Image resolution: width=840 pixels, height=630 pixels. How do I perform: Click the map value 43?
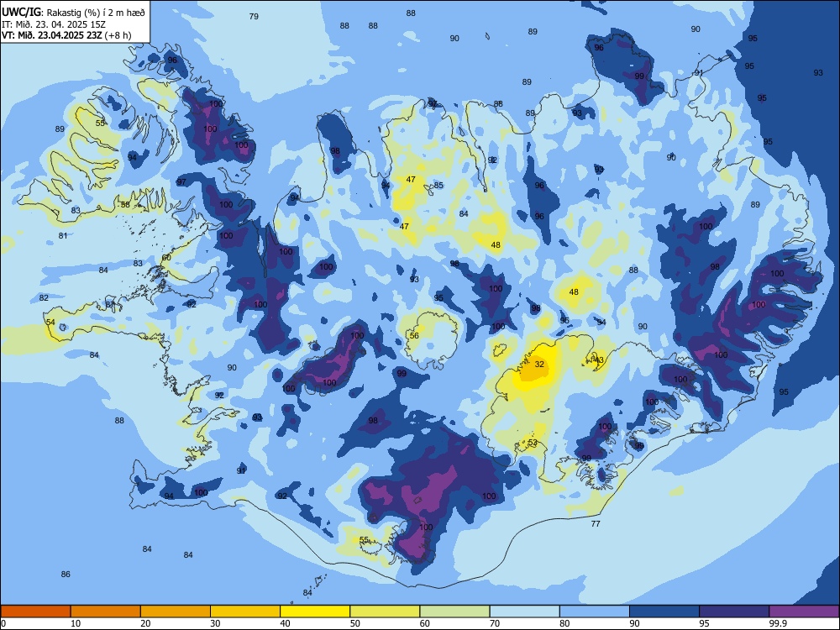tap(599, 360)
